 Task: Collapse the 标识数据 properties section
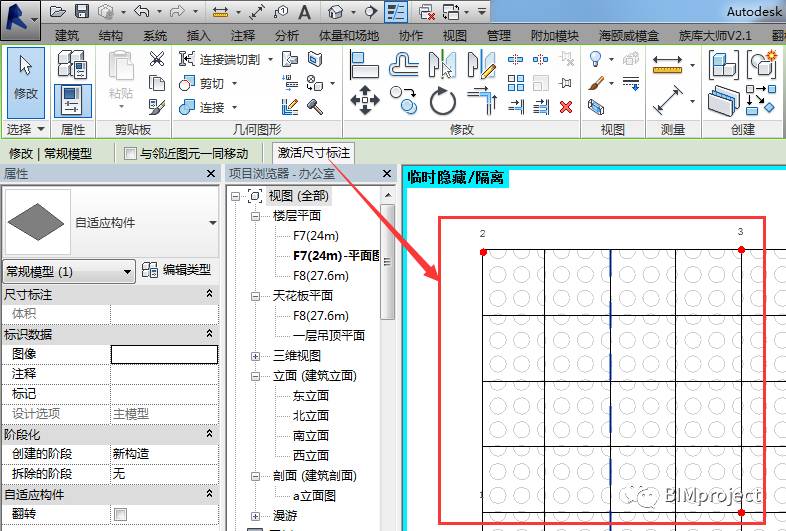[x=210, y=333]
